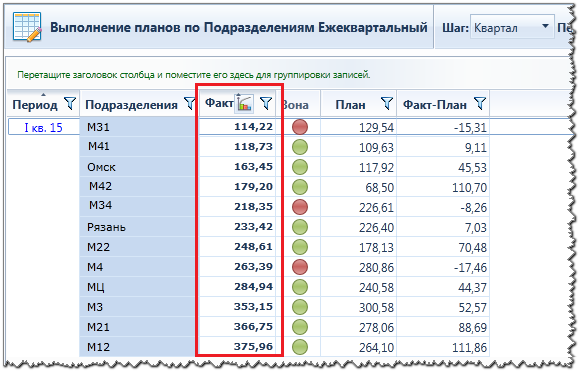Open filter for Факт-План column

[x=480, y=103]
